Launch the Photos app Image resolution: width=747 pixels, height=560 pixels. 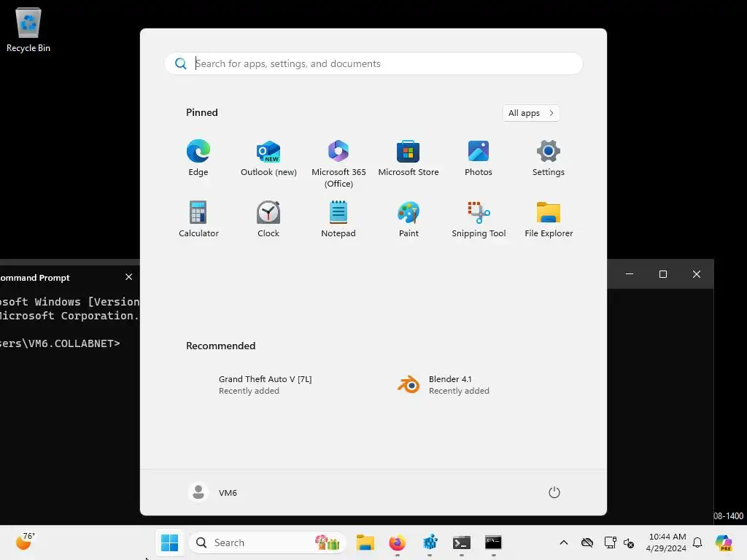(479, 158)
